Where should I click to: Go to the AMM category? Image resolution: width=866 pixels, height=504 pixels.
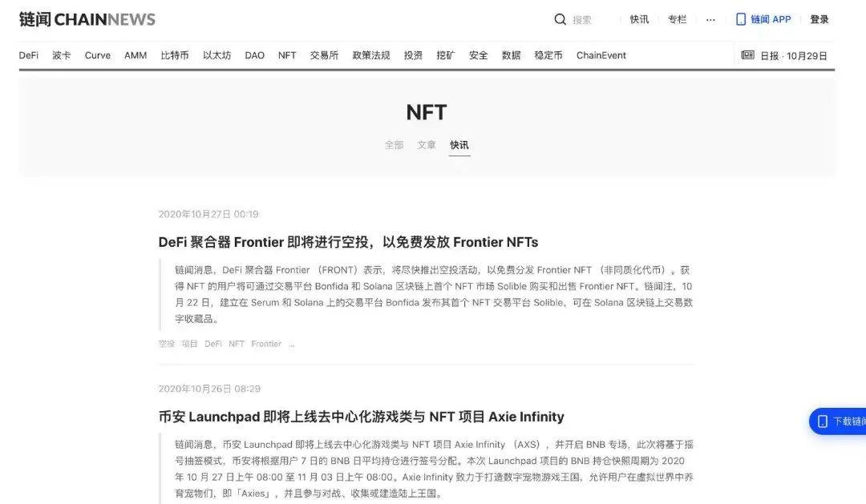(136, 55)
